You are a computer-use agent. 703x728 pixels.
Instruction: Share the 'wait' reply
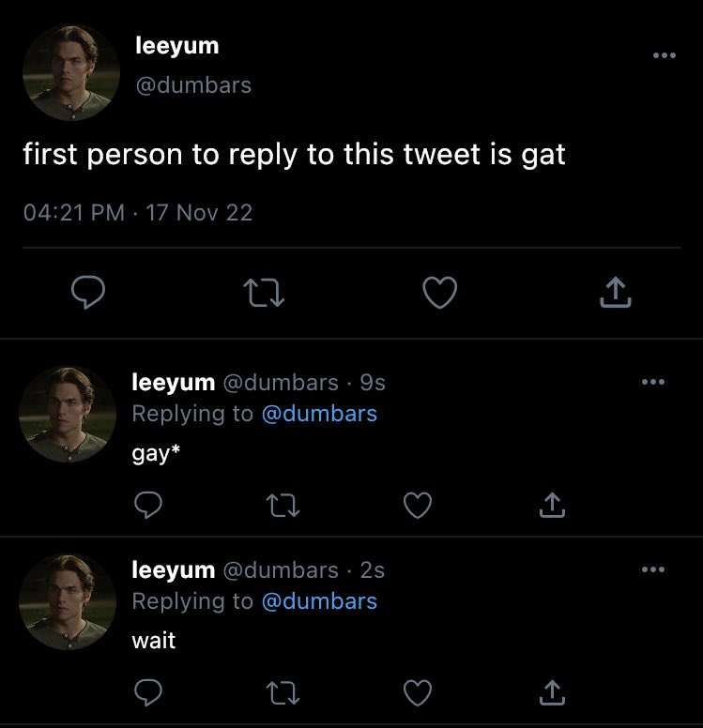click(x=552, y=692)
